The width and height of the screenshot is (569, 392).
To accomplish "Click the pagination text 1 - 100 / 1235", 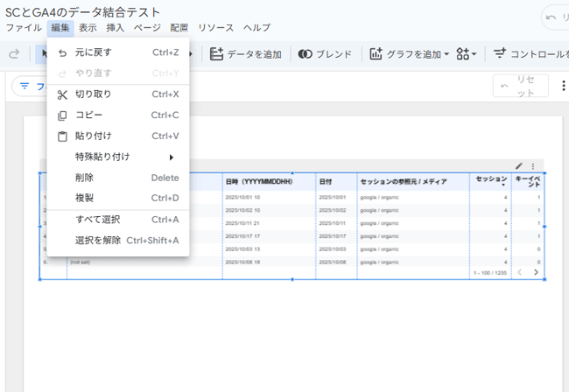I will click(x=490, y=273).
